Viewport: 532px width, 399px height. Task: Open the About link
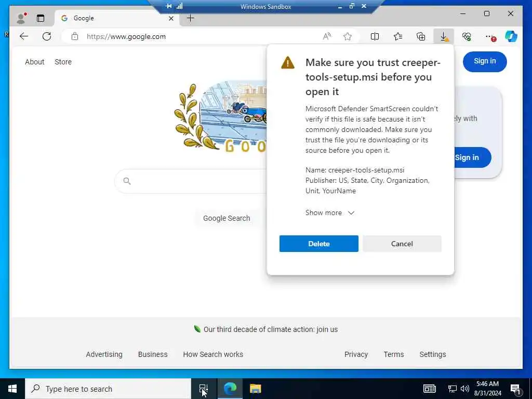pyautogui.click(x=35, y=62)
